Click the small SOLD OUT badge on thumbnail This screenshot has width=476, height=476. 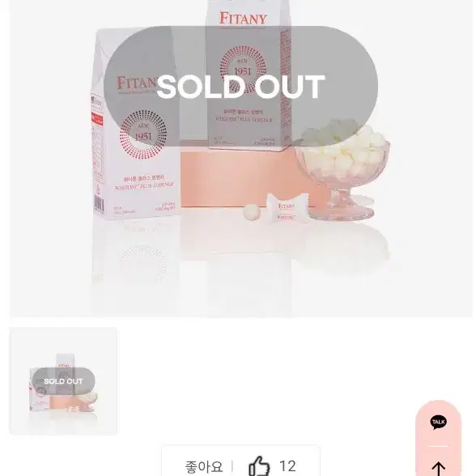tap(63, 381)
